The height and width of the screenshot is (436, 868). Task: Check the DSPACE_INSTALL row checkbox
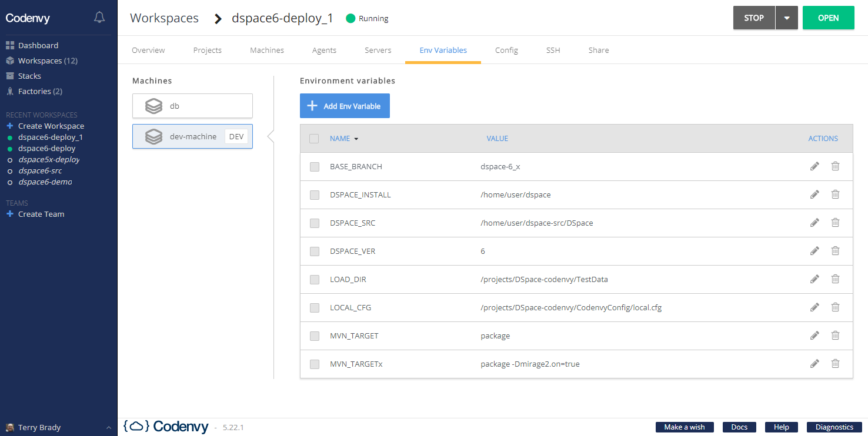point(315,195)
